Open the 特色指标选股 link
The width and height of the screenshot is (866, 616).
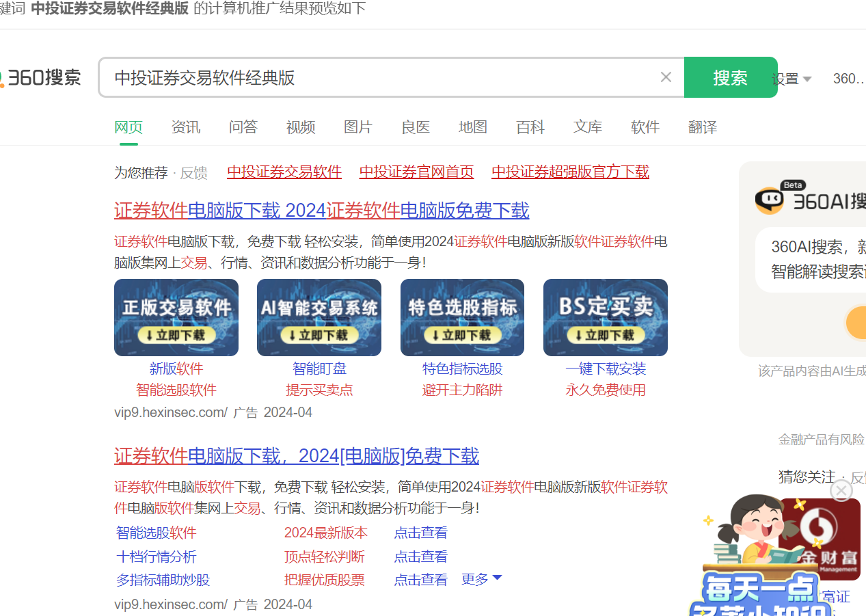[x=462, y=369]
